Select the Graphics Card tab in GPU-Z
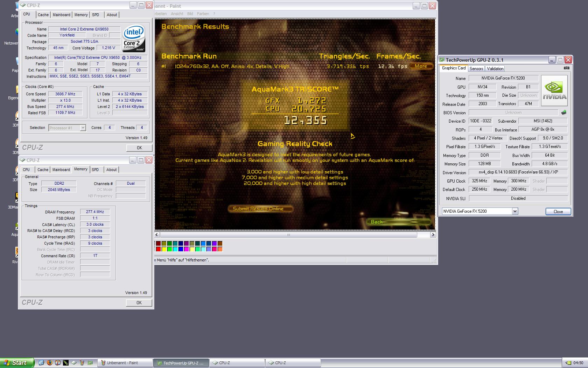Screen dimensions: 588x368 point(454,68)
